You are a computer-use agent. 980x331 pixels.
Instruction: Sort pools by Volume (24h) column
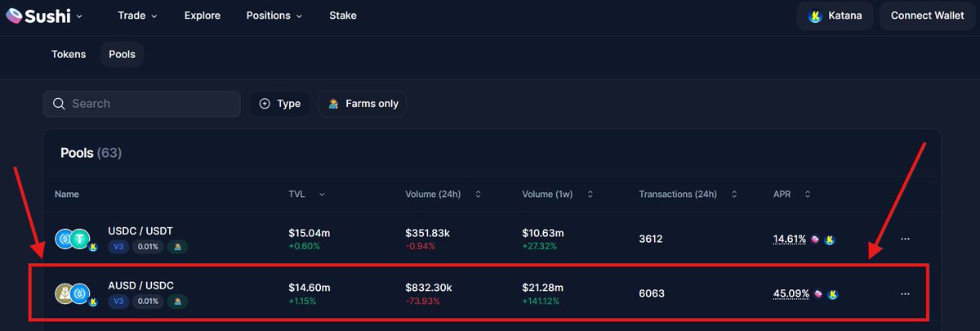pyautogui.click(x=442, y=195)
